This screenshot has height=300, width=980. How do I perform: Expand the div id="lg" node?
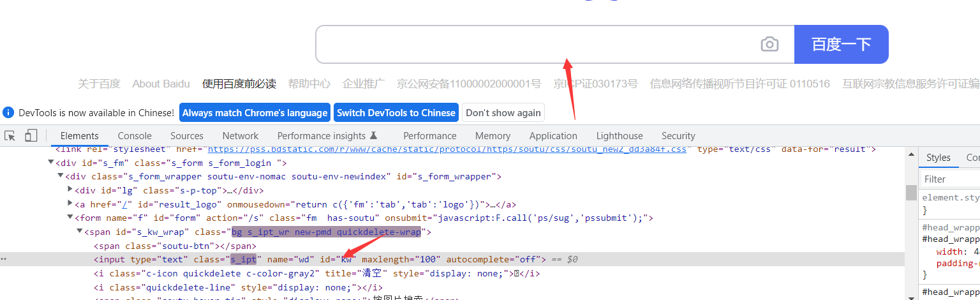70,190
